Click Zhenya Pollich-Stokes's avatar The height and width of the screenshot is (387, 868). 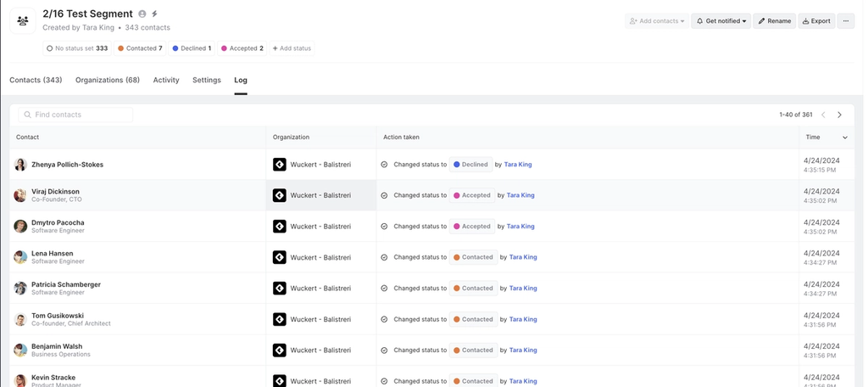click(x=20, y=165)
